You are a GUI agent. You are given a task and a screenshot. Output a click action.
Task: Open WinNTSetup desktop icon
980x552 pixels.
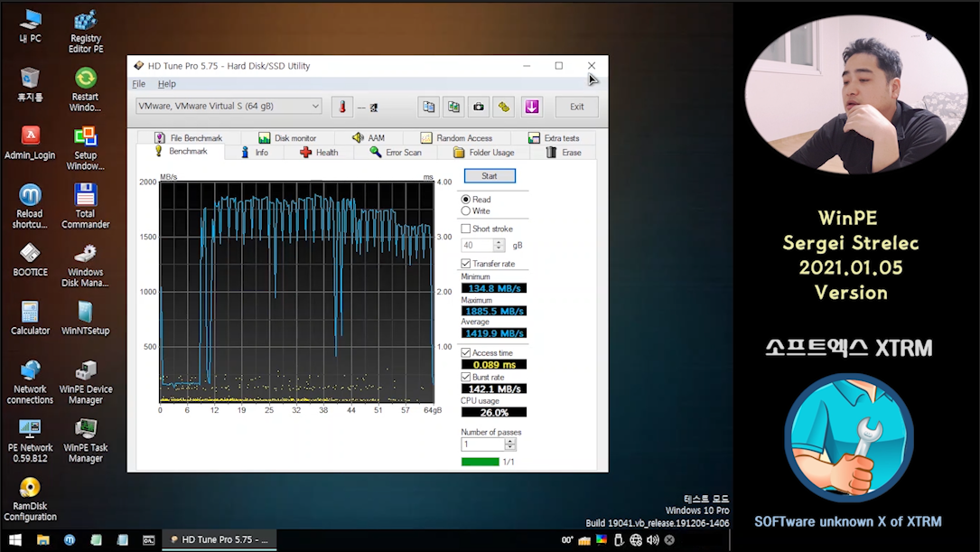pyautogui.click(x=86, y=318)
